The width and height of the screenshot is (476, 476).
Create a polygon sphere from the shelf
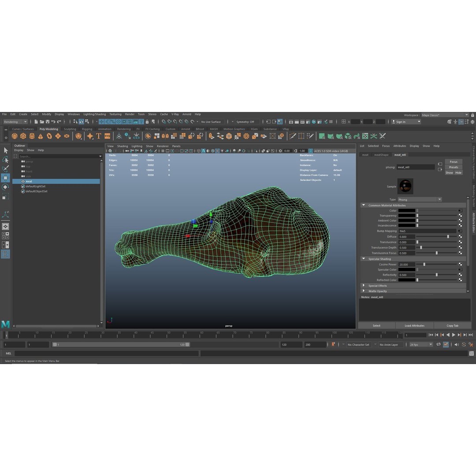click(15, 136)
